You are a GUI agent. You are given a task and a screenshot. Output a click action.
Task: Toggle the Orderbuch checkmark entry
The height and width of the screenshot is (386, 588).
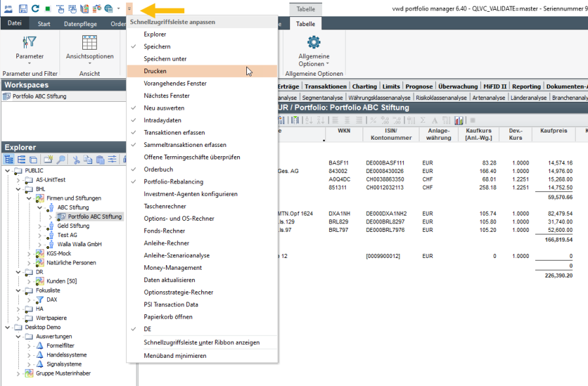[158, 169]
